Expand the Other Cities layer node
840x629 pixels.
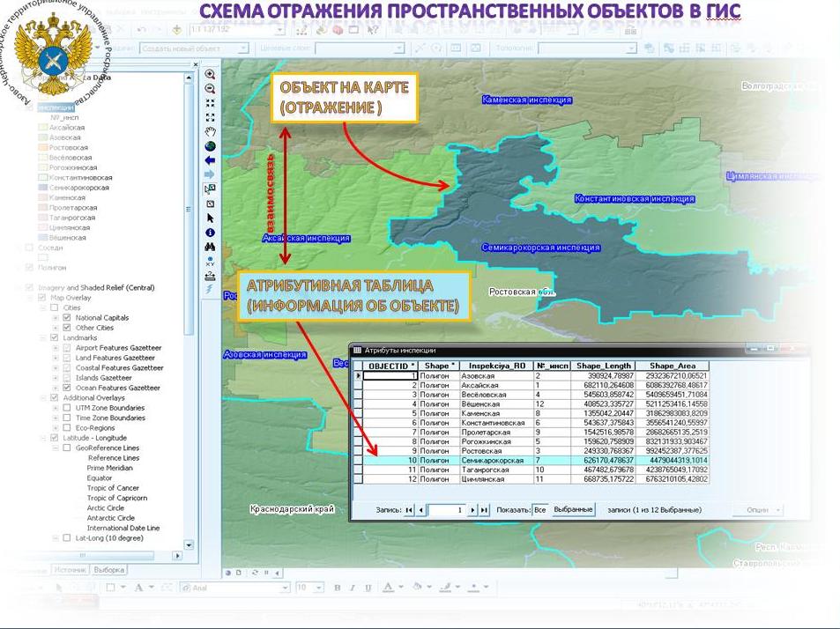(56, 328)
